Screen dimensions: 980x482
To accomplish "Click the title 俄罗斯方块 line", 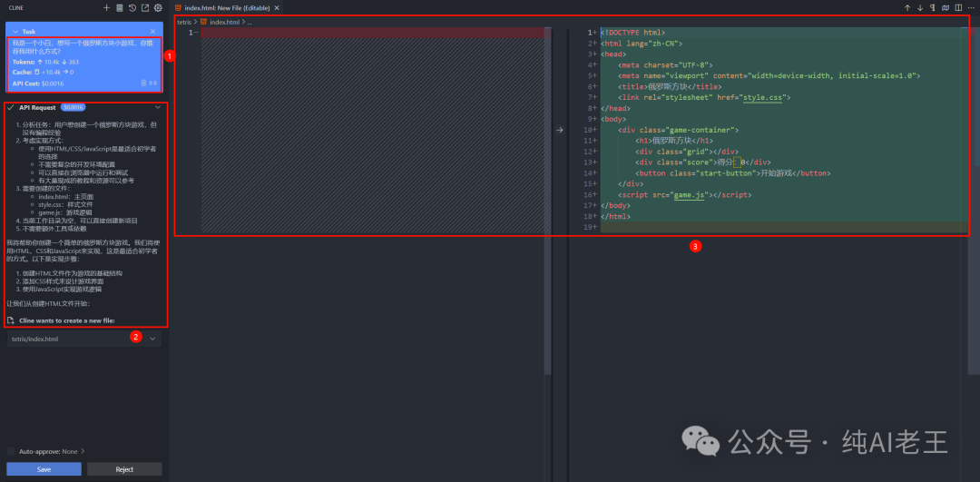I will tap(670, 87).
